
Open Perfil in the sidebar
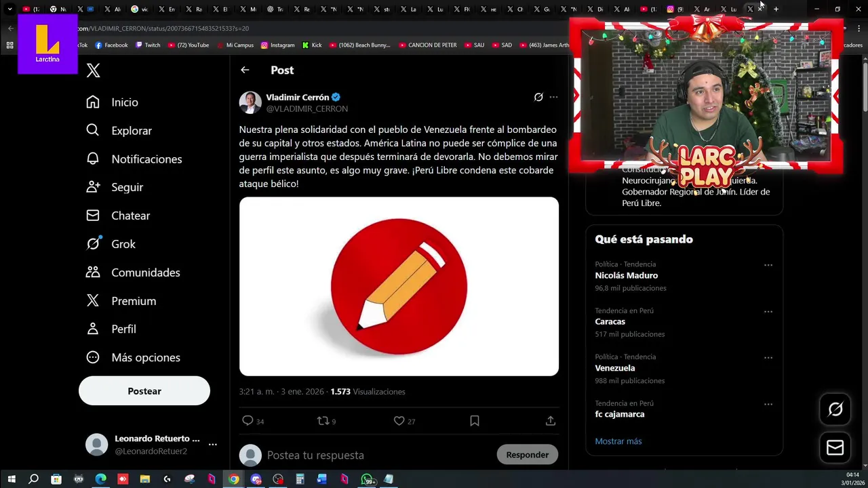tap(111, 329)
